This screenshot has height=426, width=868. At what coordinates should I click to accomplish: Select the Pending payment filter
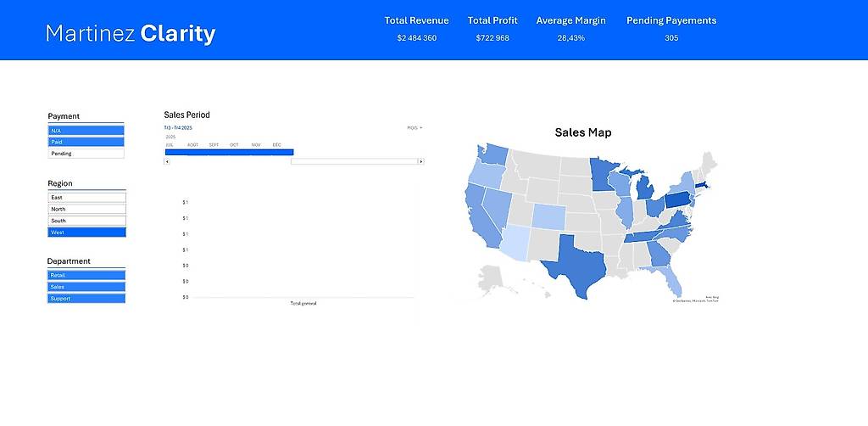[86, 154]
